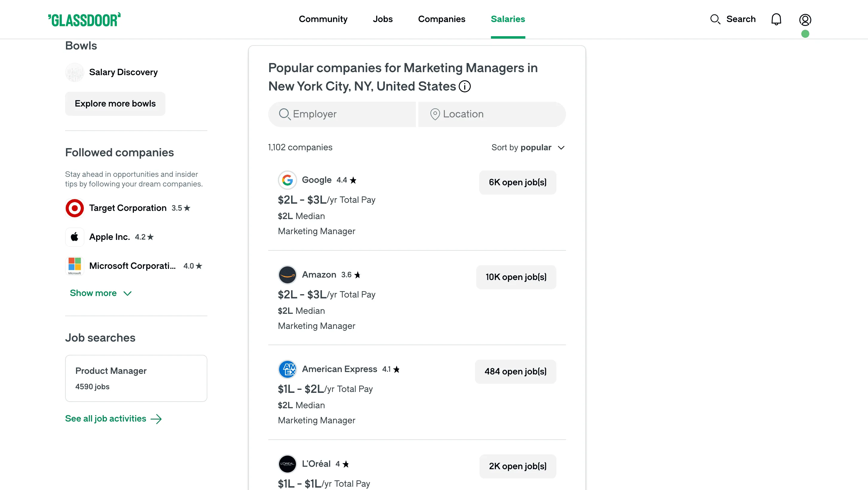View the info tooltip beside the page title
The image size is (868, 490).
coord(465,86)
